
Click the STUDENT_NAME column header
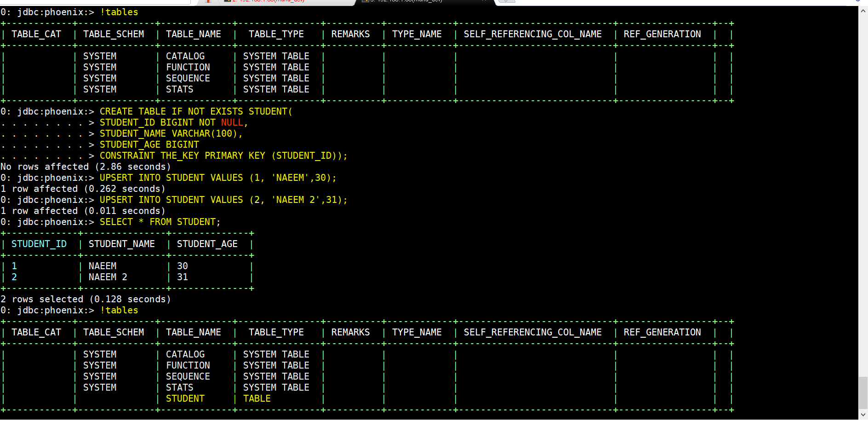(x=122, y=244)
